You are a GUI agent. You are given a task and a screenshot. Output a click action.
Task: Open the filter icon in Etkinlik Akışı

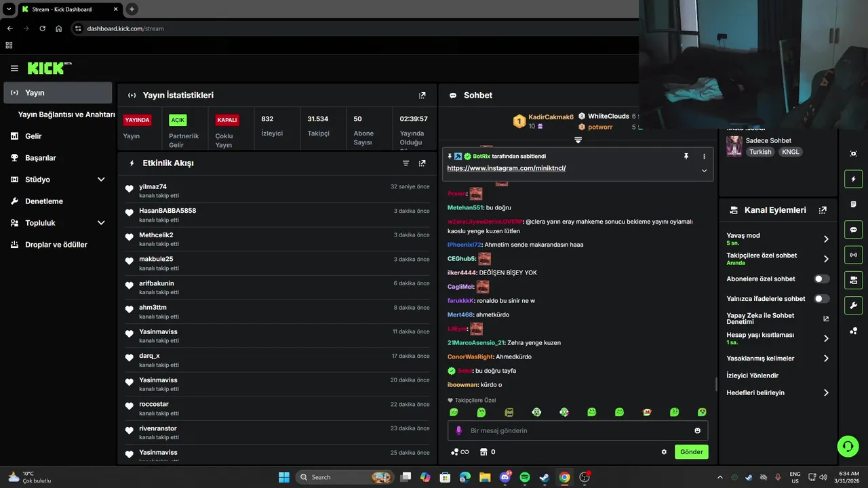pos(406,163)
